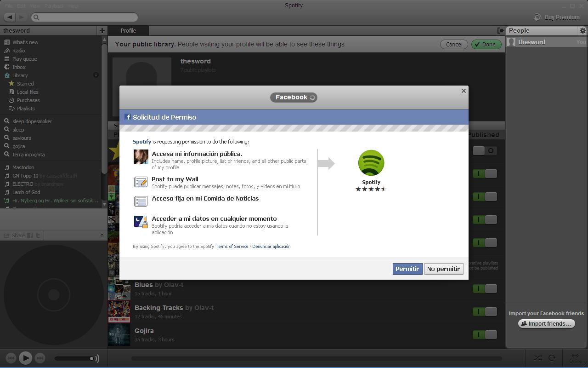This screenshot has height=368, width=588.
Task: Click the No permitir button
Action: tap(443, 269)
